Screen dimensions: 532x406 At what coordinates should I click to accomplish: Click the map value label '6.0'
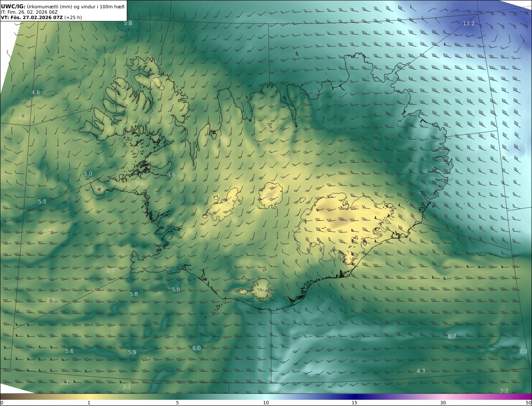197,348
